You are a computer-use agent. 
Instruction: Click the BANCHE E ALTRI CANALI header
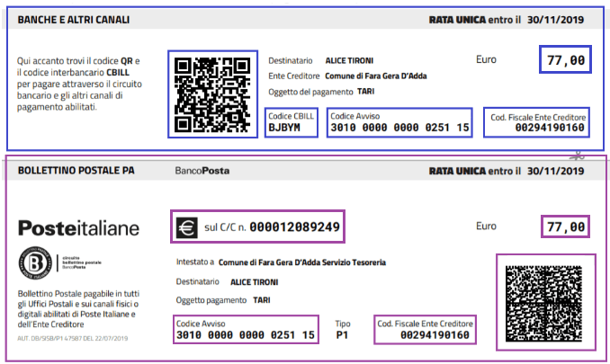point(74,20)
